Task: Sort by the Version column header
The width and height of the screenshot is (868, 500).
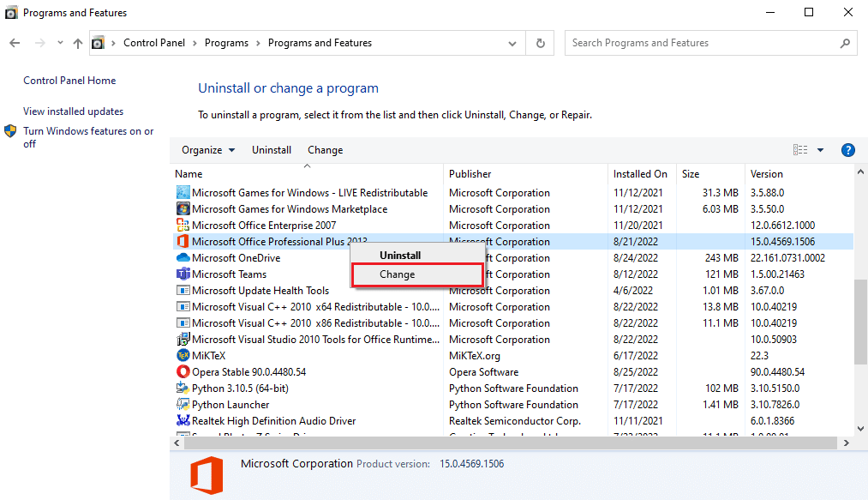Action: tap(799, 174)
